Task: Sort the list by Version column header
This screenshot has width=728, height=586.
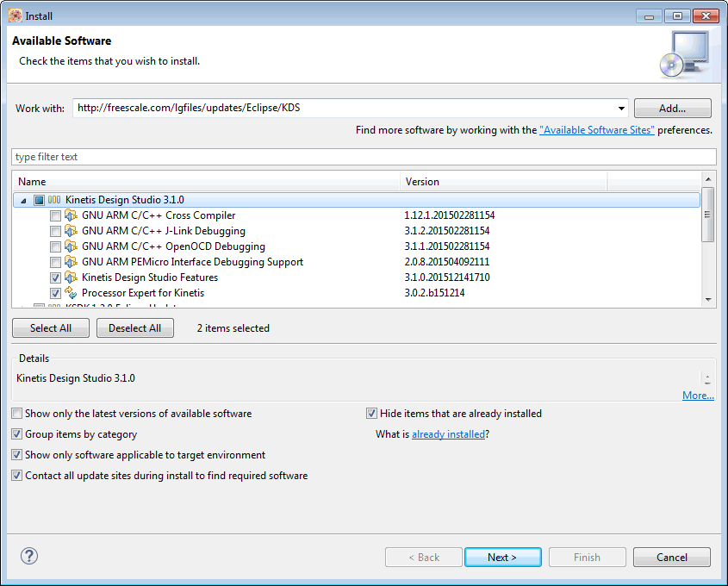Action: pyautogui.click(x=504, y=182)
